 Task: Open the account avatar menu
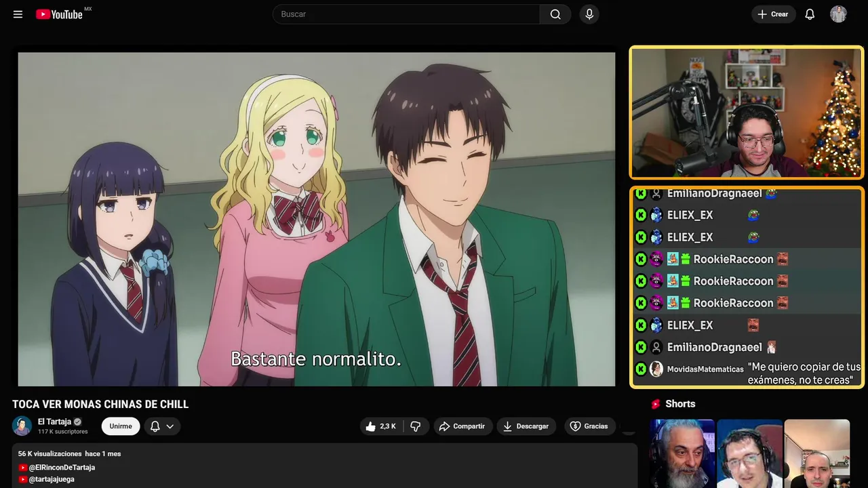839,14
